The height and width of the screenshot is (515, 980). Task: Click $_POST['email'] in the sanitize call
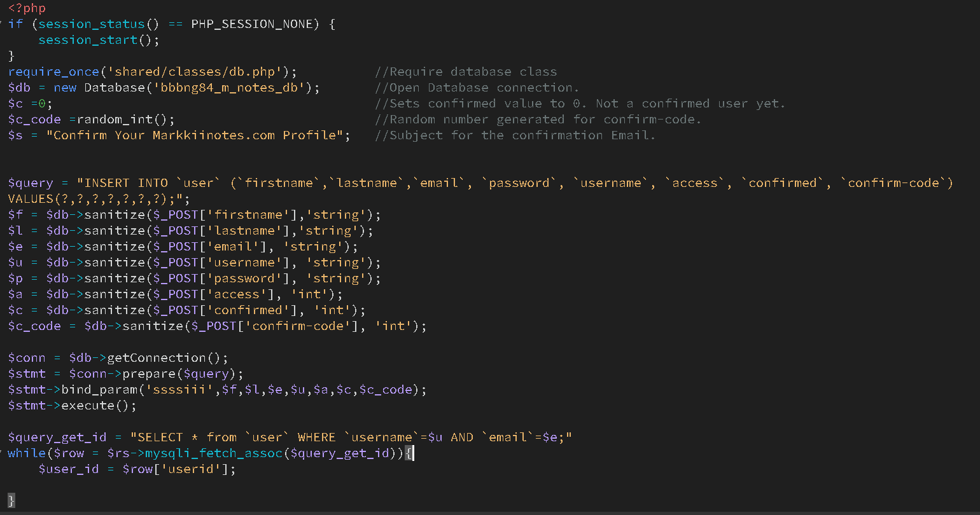210,247
